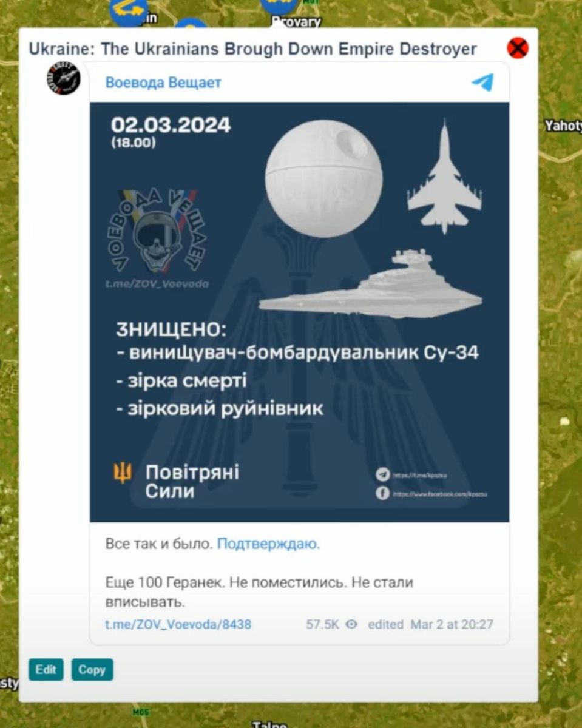
Task: Click the Star Destroyer graphic
Action: (370, 284)
